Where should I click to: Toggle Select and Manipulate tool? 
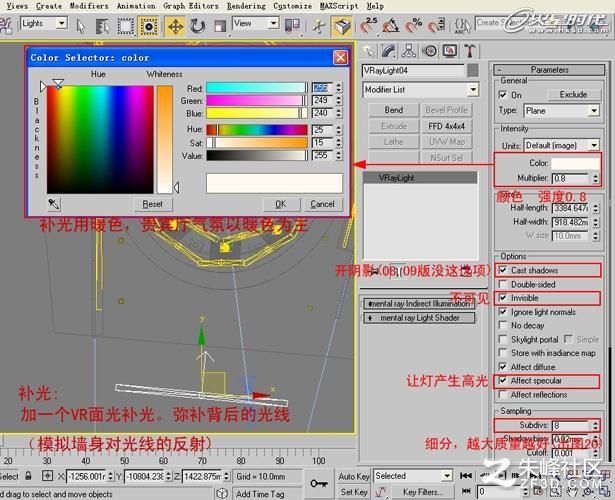[318, 27]
